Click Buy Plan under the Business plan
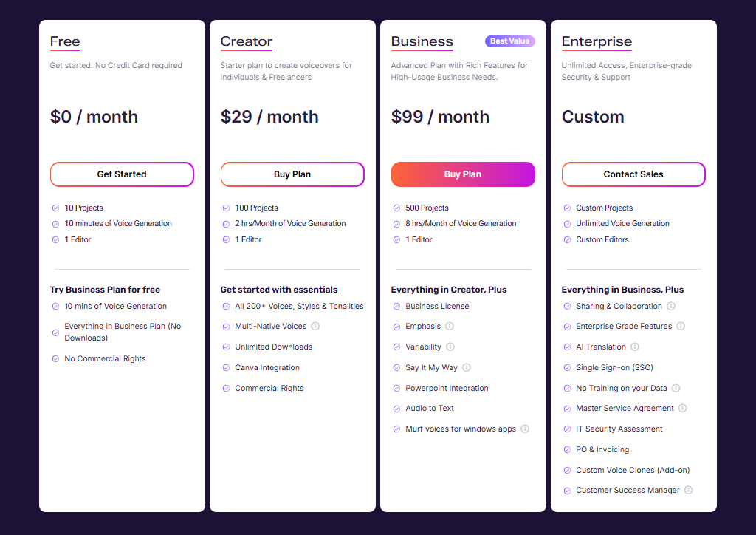Viewport: 756px width, 535px height. pos(463,174)
